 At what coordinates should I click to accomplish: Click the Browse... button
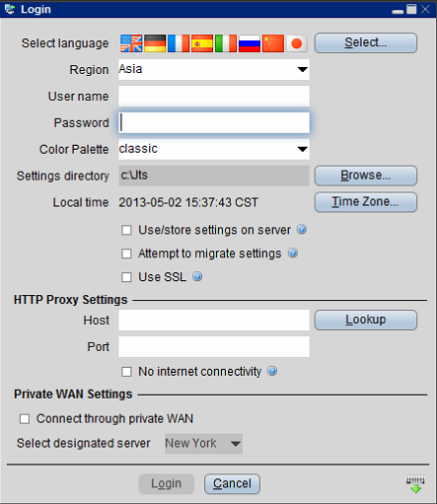tap(366, 176)
